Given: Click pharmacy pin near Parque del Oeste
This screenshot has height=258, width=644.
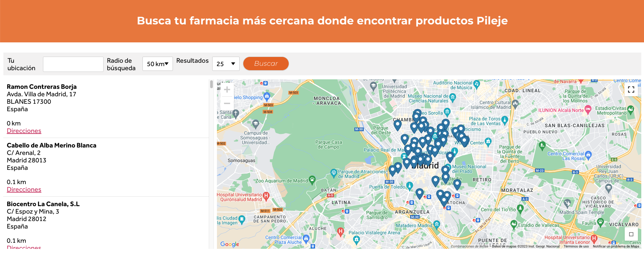Looking at the screenshot, I should [x=398, y=125].
